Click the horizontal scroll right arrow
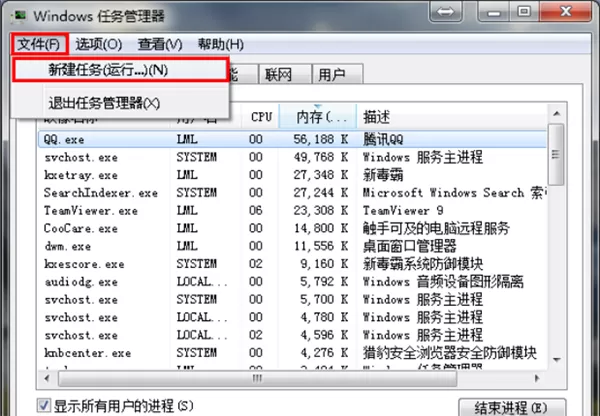The width and height of the screenshot is (600, 416). click(x=537, y=378)
